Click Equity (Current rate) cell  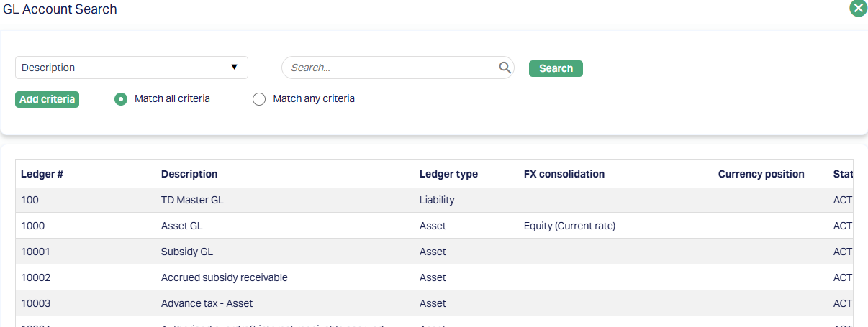pos(569,226)
